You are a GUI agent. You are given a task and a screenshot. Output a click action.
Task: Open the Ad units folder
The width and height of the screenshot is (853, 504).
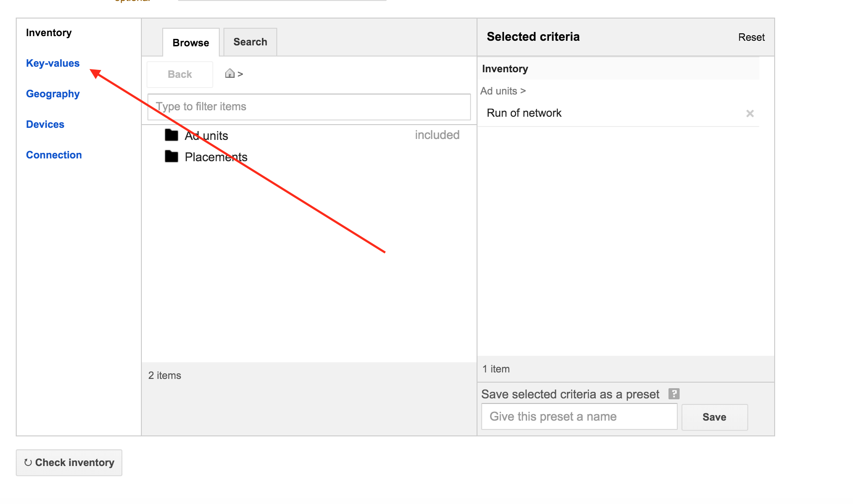tap(206, 136)
